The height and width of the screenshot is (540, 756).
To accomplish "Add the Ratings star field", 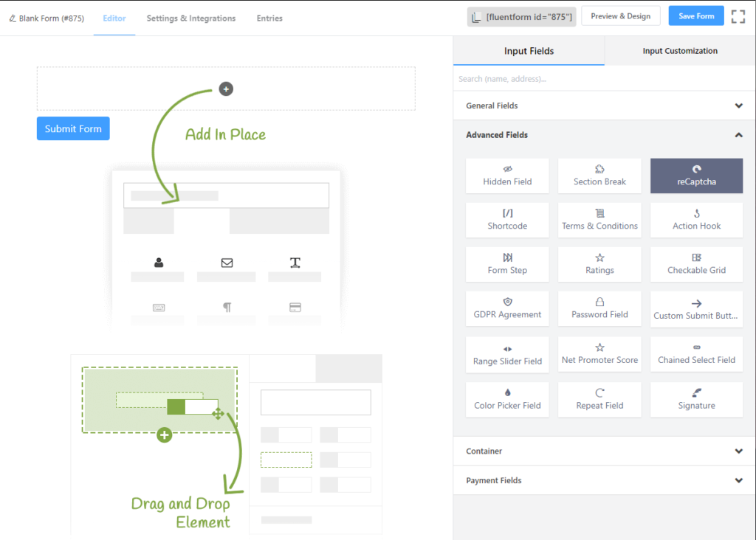I will (599, 264).
